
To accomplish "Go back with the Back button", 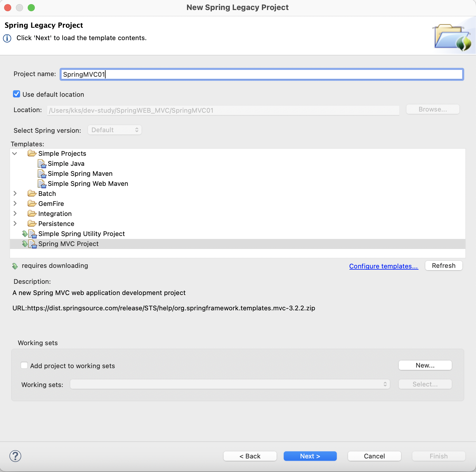I will click(250, 456).
